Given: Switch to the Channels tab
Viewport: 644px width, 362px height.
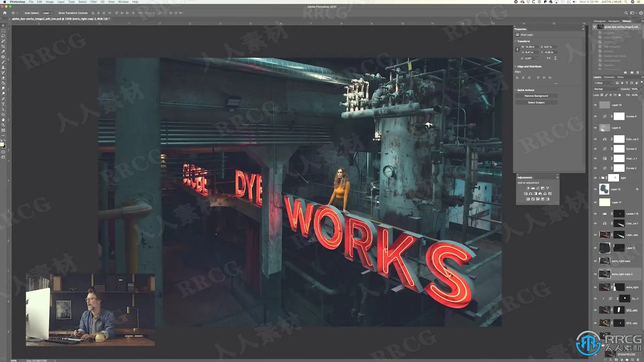Looking at the screenshot, I should pyautogui.click(x=609, y=77).
